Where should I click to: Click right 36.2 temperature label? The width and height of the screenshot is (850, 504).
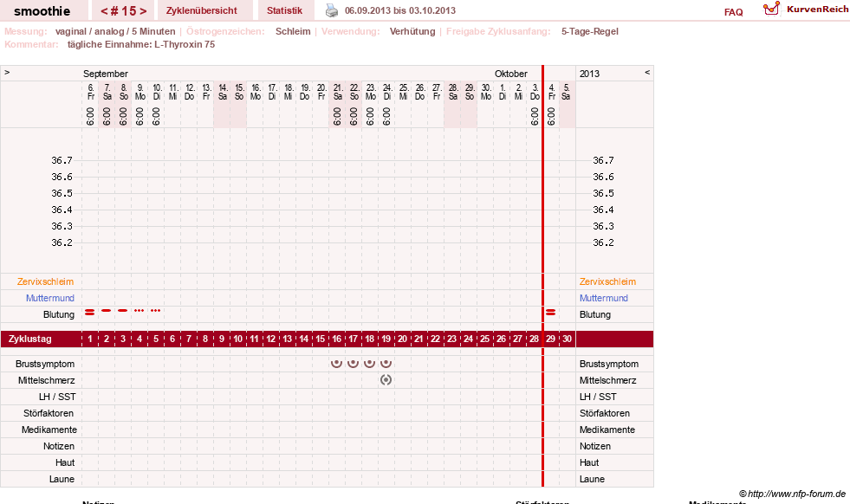pos(603,242)
